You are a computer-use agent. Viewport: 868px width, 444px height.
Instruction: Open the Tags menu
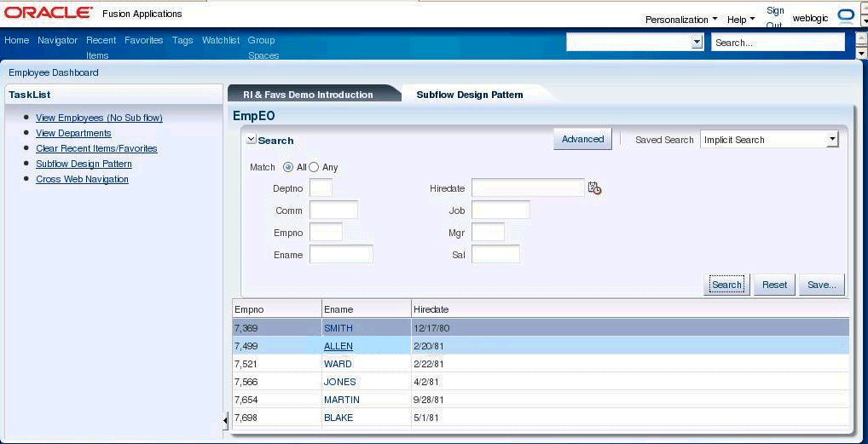click(182, 40)
